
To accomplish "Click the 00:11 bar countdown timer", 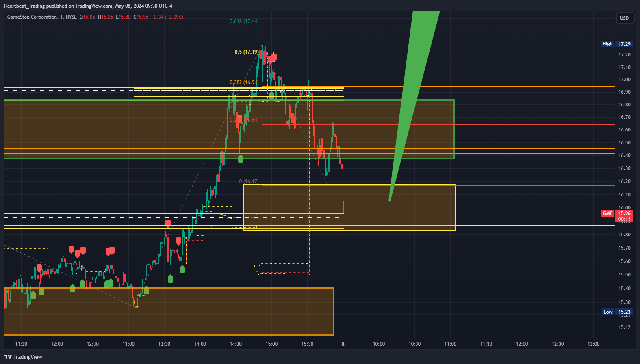I will (624, 219).
